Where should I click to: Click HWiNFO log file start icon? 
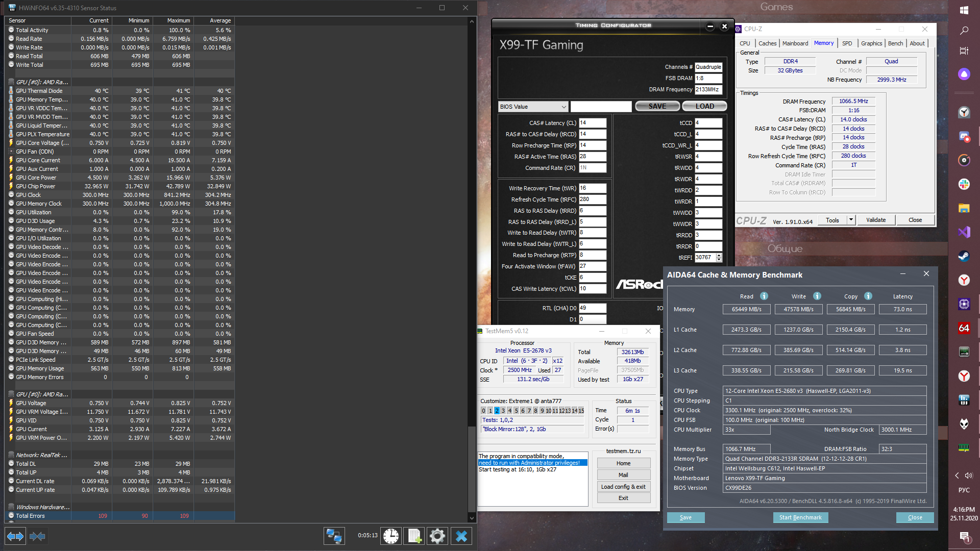(414, 536)
